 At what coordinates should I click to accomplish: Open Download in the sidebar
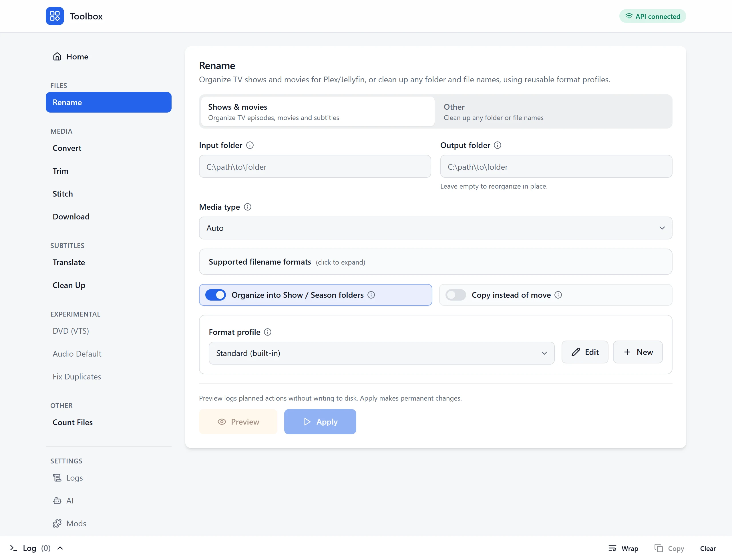108,217
